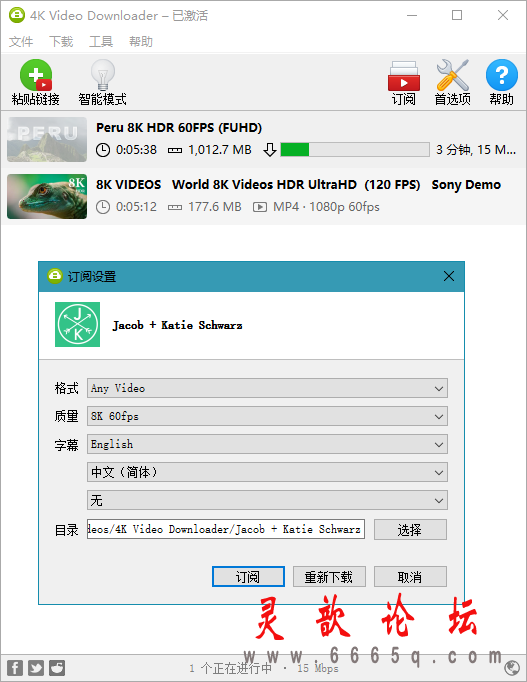Open the English subtitle dropdown
Image resolution: width=527 pixels, height=682 pixels.
(x=267, y=444)
